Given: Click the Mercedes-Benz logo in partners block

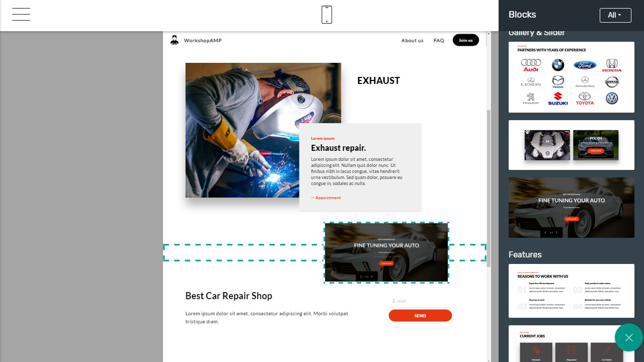Looking at the screenshot, I should coord(585,82).
